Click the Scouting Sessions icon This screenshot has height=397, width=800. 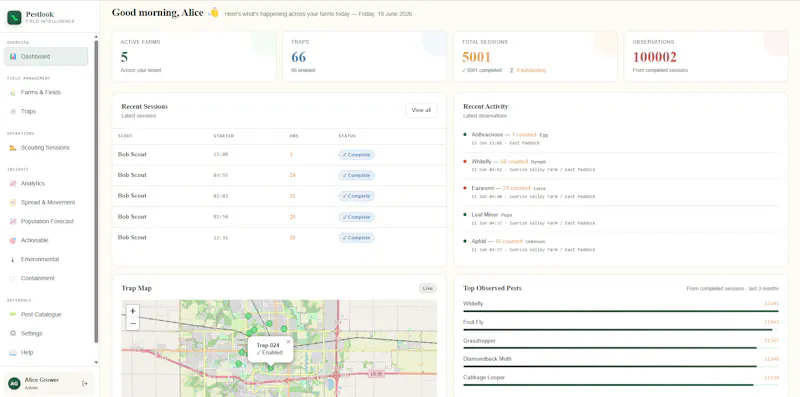coord(13,148)
